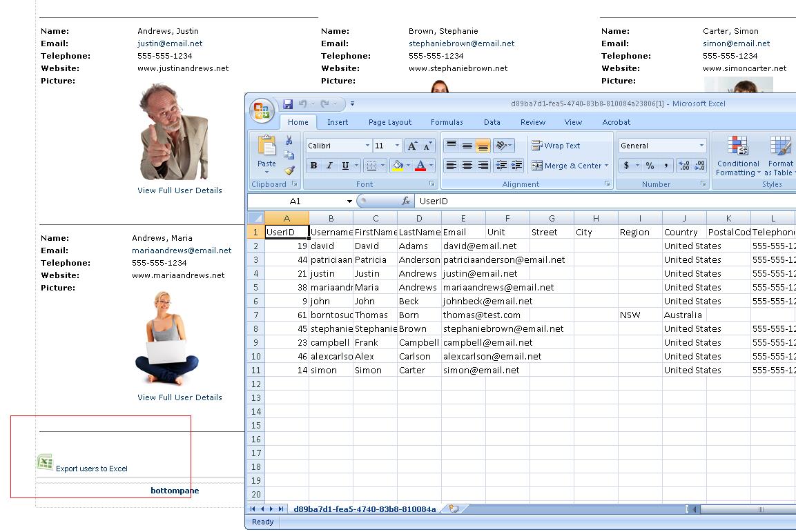Toggle Align Text Left

click(x=451, y=166)
